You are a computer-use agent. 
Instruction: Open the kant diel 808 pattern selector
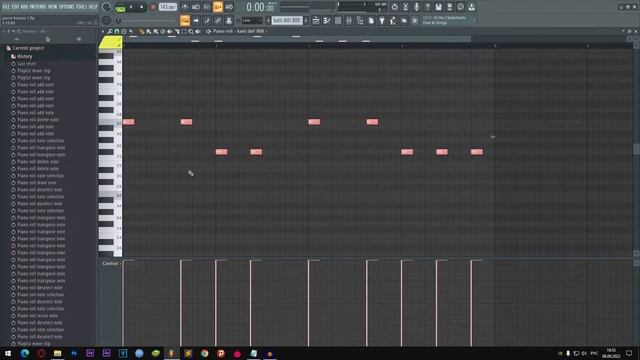[x=287, y=20]
